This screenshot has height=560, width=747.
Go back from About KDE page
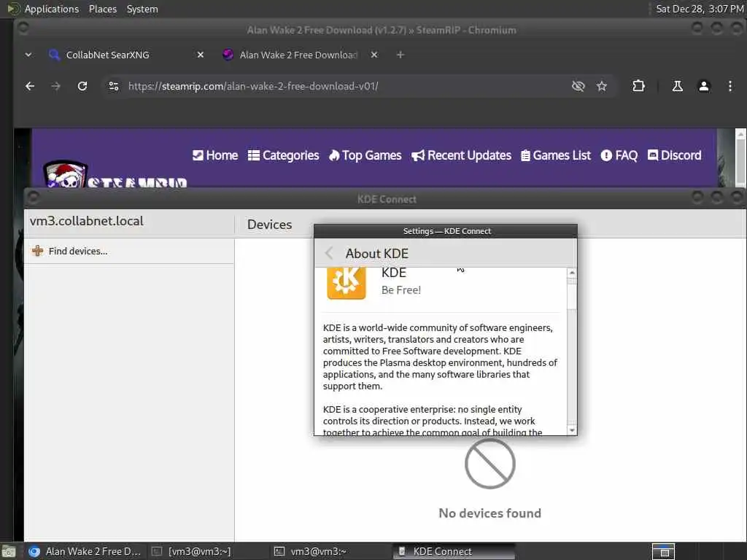[329, 253]
